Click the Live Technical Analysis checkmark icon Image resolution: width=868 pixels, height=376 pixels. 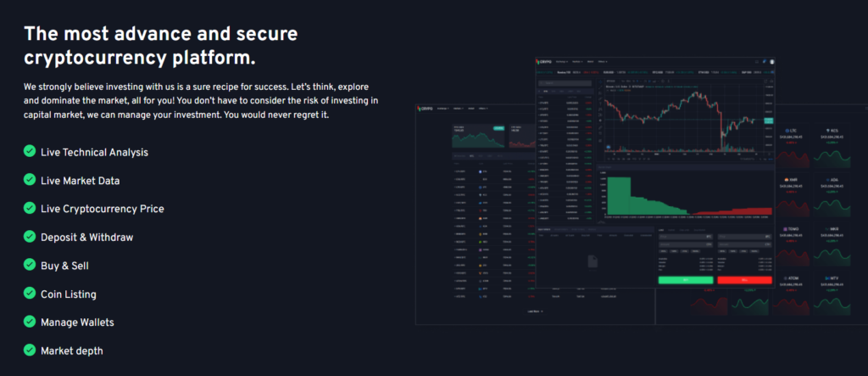pos(30,151)
